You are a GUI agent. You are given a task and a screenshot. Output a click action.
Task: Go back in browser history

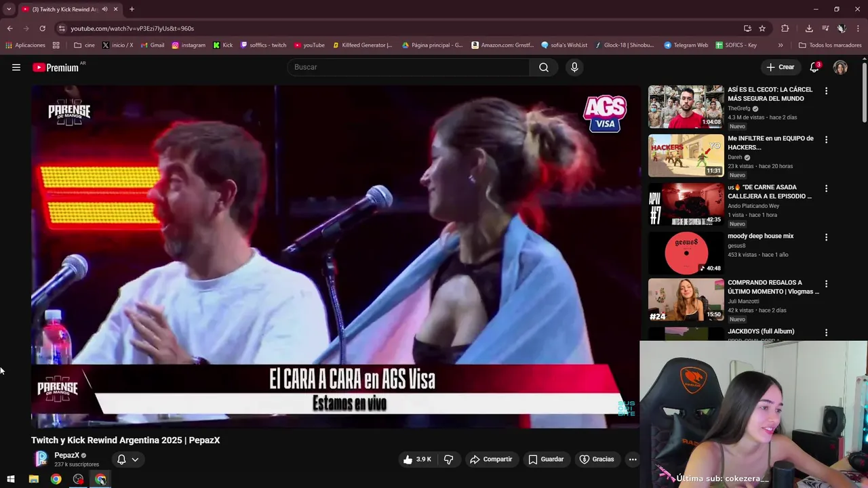(x=9, y=28)
